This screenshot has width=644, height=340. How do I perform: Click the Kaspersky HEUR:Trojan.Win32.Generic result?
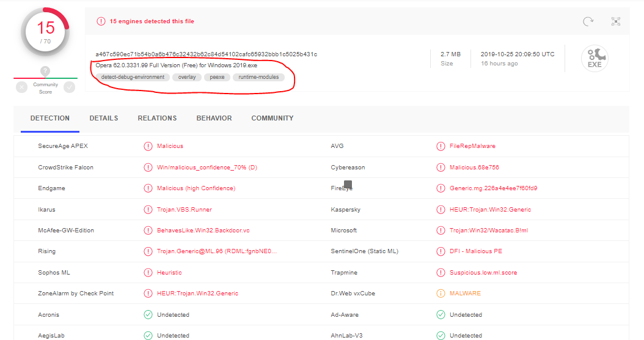[491, 210]
